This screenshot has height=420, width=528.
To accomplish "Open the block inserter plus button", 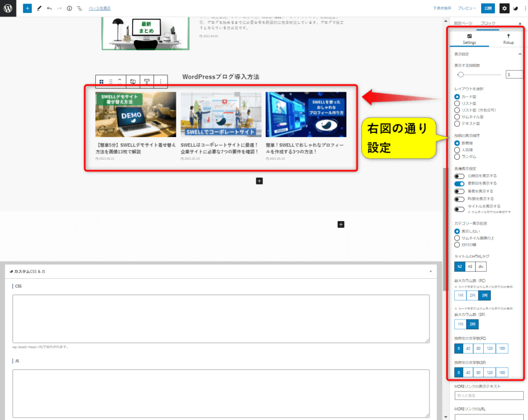I will coord(27,8).
